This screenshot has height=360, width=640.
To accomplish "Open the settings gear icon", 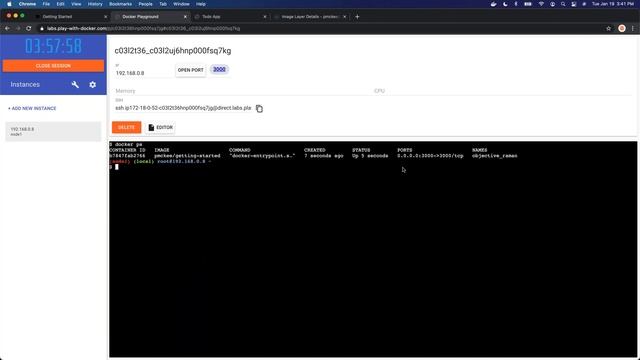I will [x=93, y=84].
